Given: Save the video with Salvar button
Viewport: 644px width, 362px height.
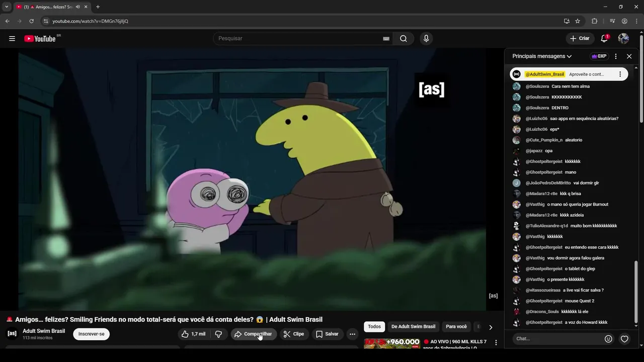Looking at the screenshot, I should [327, 334].
